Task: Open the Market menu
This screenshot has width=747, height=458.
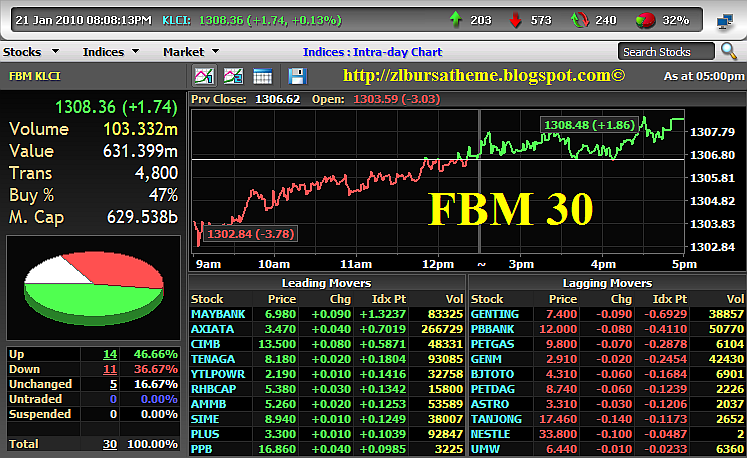Action: pyautogui.click(x=183, y=52)
